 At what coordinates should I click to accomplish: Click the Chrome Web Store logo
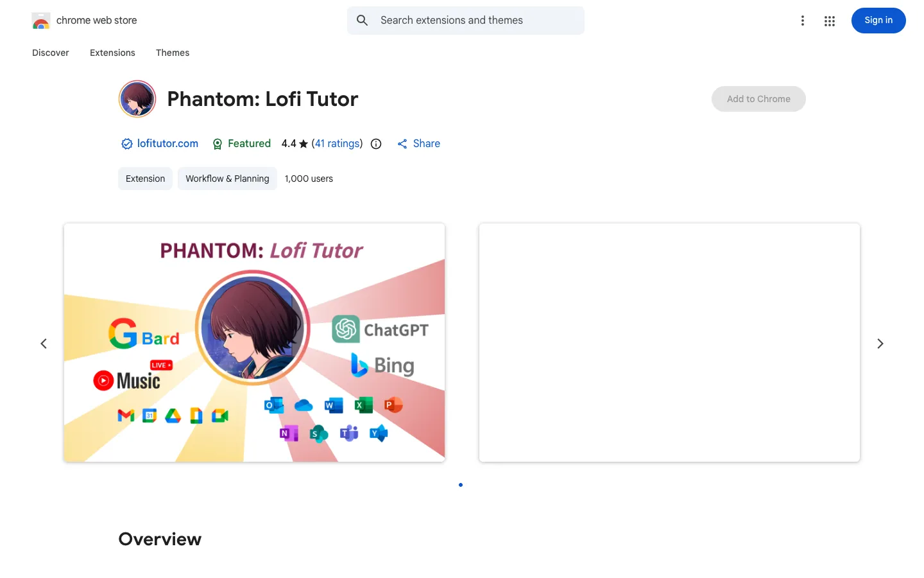[41, 21]
